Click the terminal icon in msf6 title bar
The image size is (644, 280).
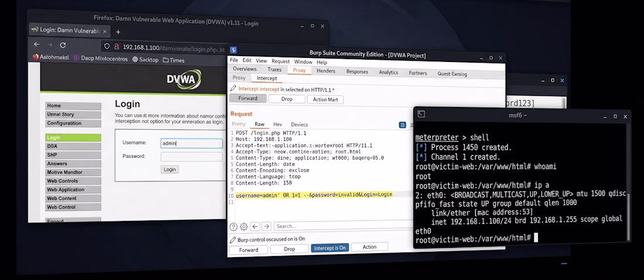pyautogui.click(x=421, y=115)
